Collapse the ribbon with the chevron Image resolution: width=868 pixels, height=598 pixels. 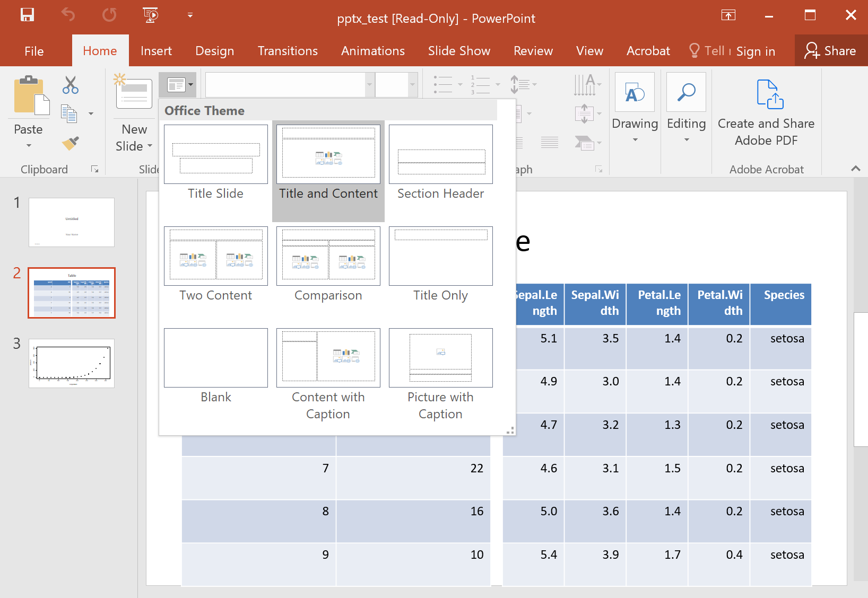855,169
